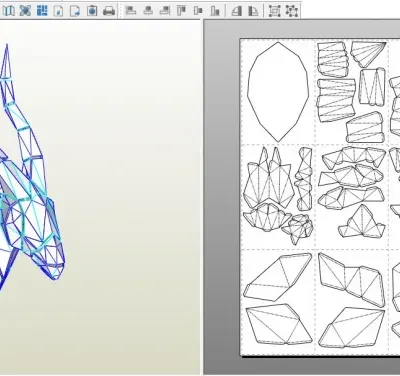Align selected parts to horizontal center
This screenshot has height=376, width=400.
point(148,11)
